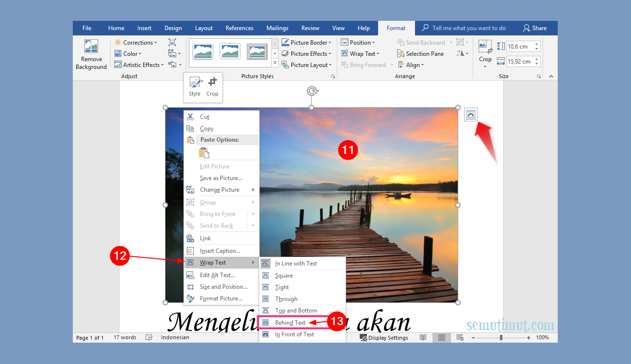The width and height of the screenshot is (631, 364).
Task: Click the rotate handle above the picture
Action: [312, 91]
